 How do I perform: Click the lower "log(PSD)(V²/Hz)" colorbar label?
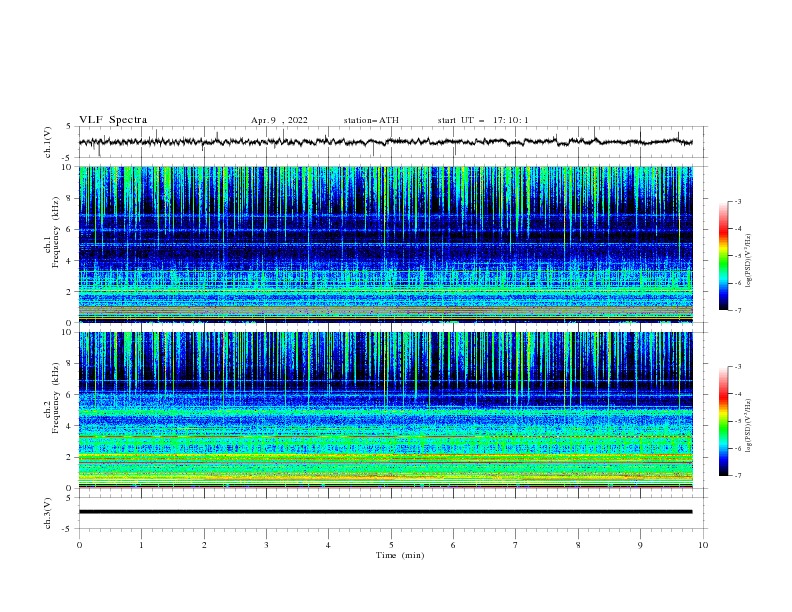tap(748, 425)
